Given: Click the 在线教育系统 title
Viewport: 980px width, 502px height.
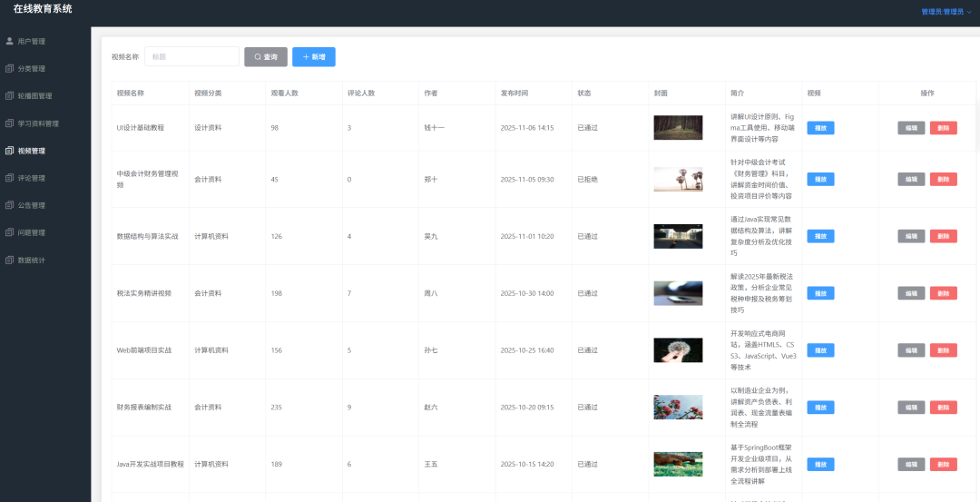Looking at the screenshot, I should point(43,9).
